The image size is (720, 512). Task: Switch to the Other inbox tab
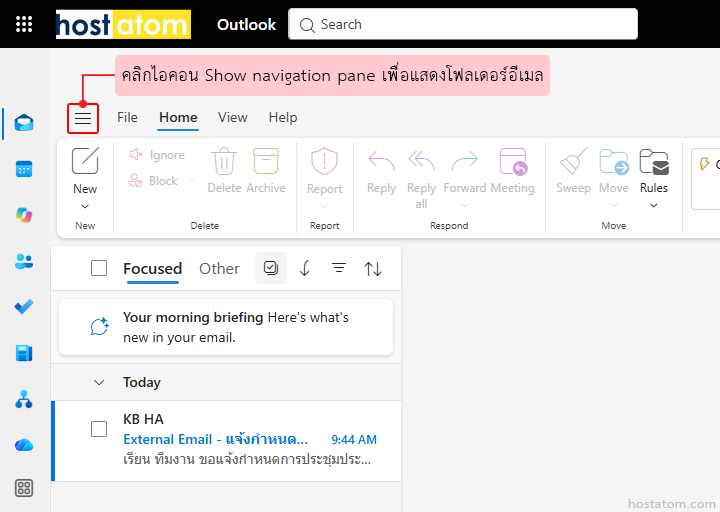219,269
